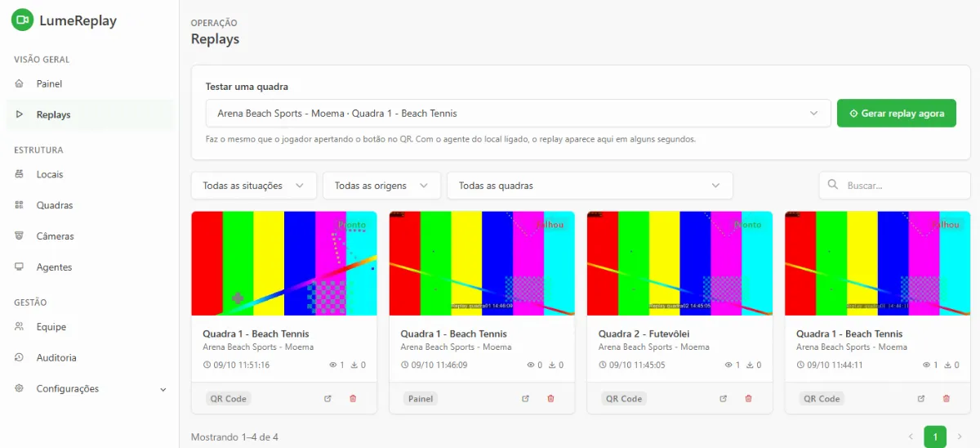Click Falhou status badge on 11:46:09 replay
The image size is (980, 448).
point(550,225)
